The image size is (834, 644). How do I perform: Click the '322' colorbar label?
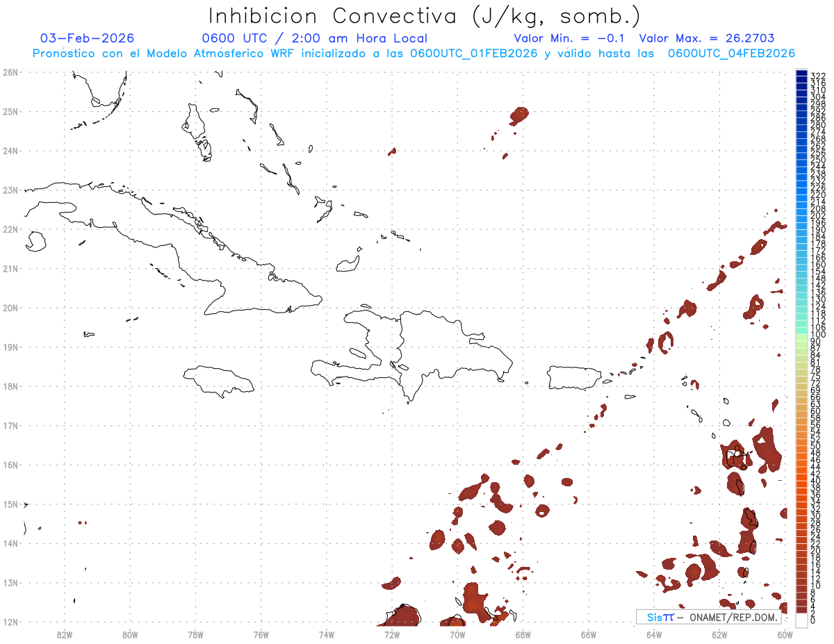(817, 76)
